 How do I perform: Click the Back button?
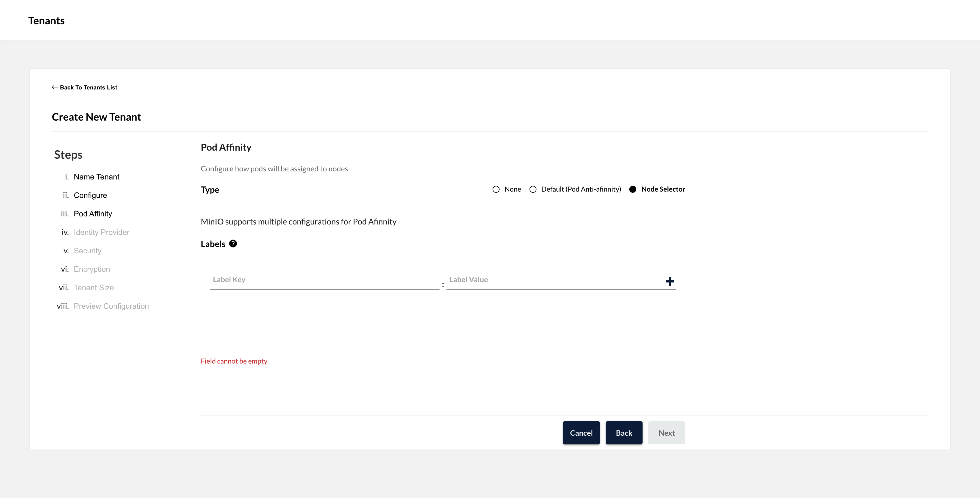click(624, 433)
